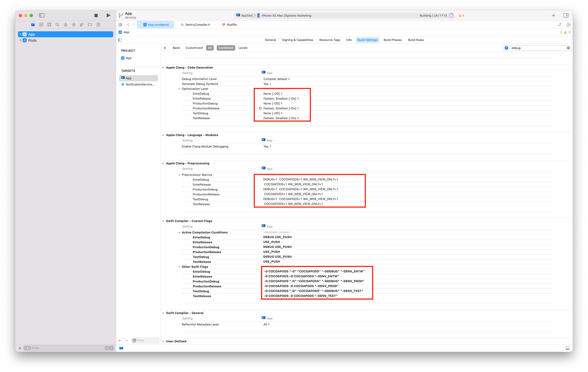Select the Breakpoint navigator icon
Screen dimensions: 588x372
tap(90, 24)
